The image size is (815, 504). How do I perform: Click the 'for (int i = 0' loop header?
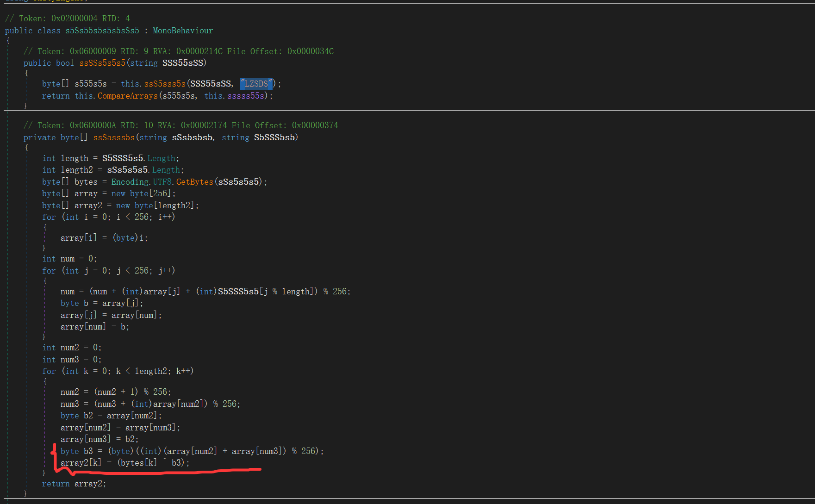pos(108,217)
